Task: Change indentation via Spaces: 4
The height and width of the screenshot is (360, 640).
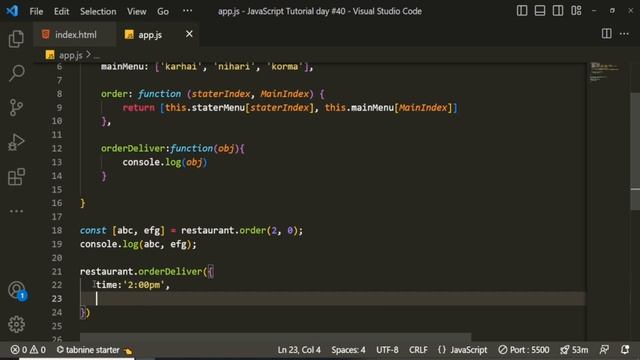Action: coord(348,350)
